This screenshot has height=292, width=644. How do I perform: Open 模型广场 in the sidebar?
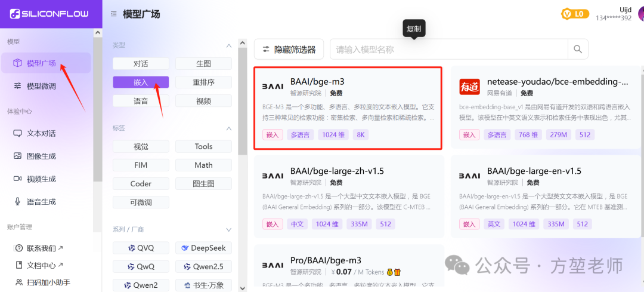click(46, 63)
